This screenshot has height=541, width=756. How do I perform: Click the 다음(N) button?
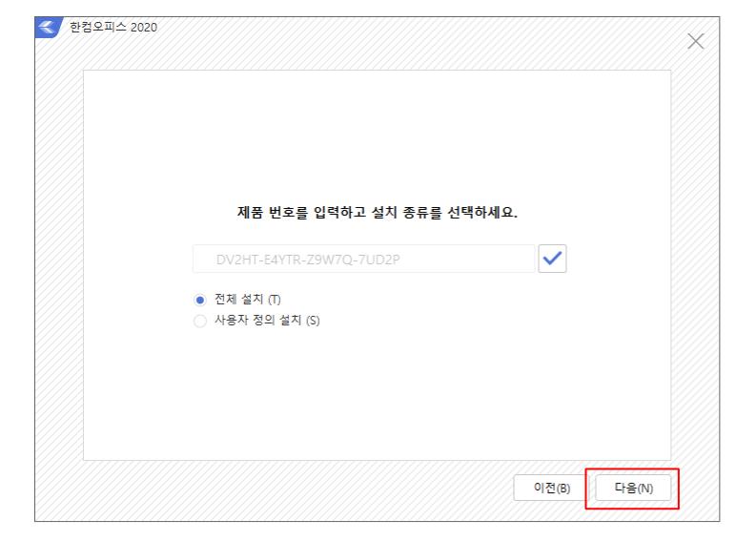pos(633,488)
